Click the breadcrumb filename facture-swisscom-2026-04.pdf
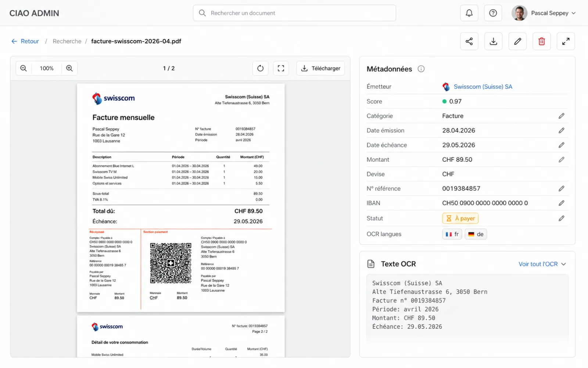This screenshot has height=368, width=588. tap(136, 42)
